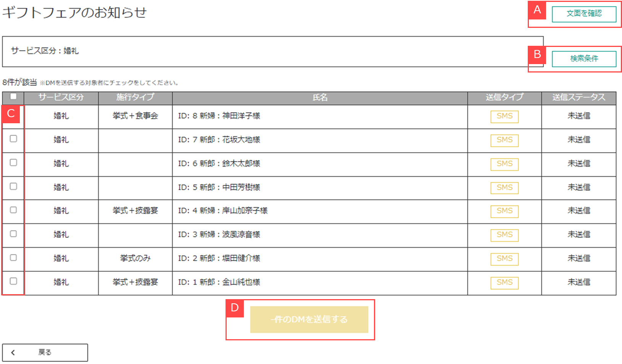Image resolution: width=622 pixels, height=364 pixels.
Task: Check the box for ID 1 金山純也様
Action: pyautogui.click(x=13, y=281)
